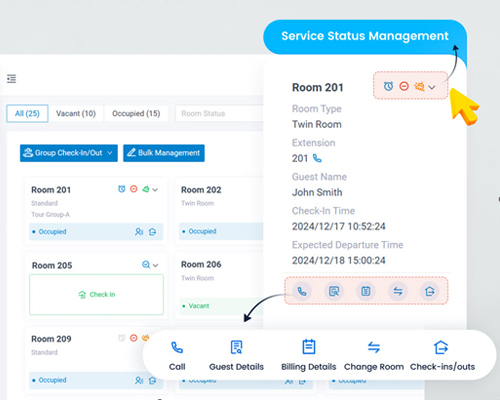Click the round change room icon in detail panel
This screenshot has height=400, width=500.
click(x=398, y=291)
